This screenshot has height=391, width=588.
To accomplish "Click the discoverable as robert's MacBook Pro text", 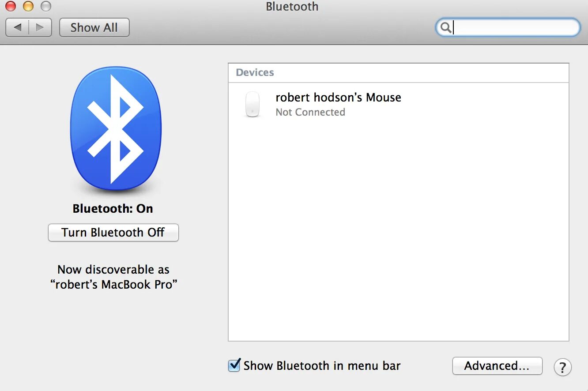I will [113, 277].
